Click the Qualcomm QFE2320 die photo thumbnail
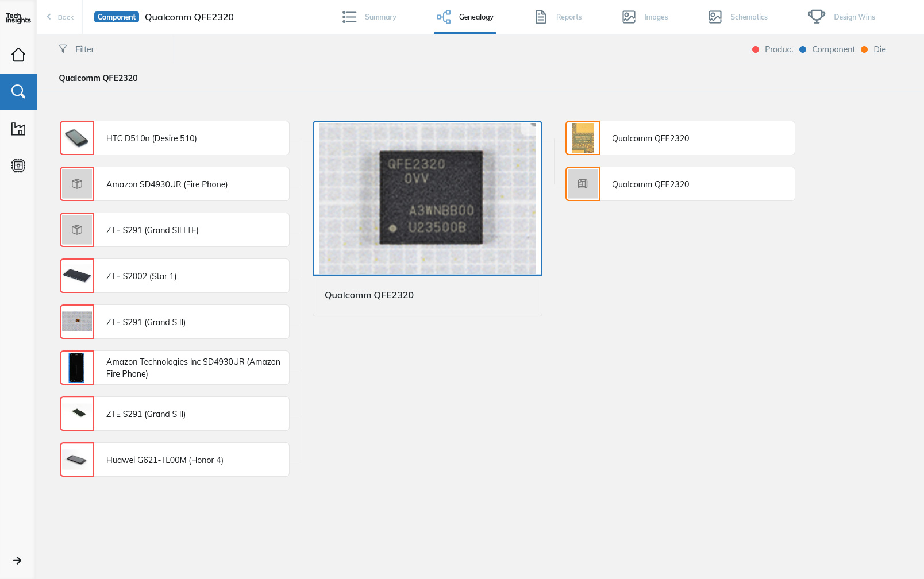 [583, 138]
